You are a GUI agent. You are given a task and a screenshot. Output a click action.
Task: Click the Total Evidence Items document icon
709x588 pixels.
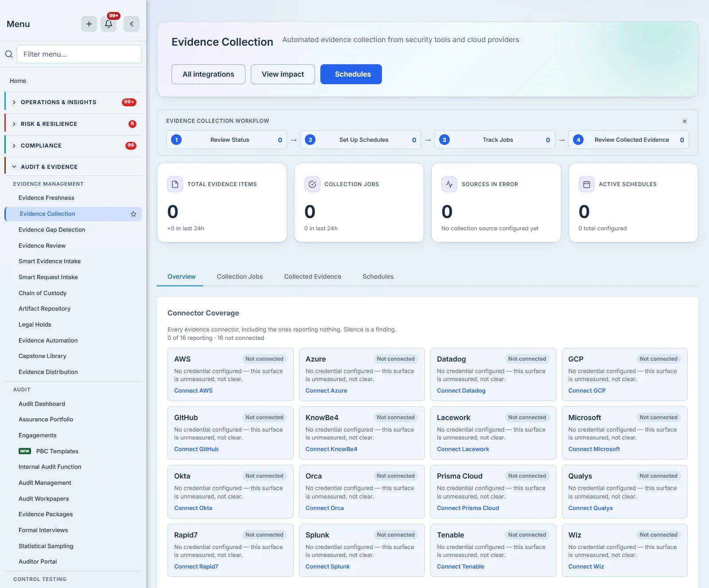[175, 184]
